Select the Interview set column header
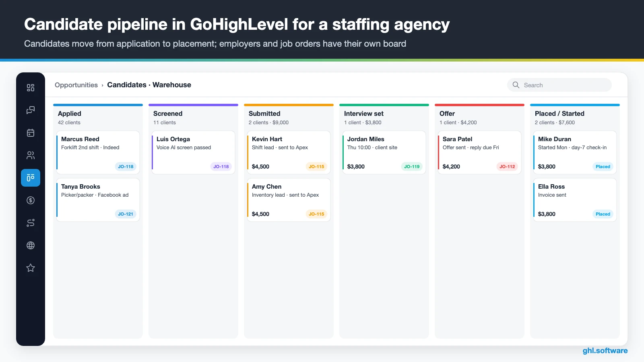Screen dimensions: 644x362 pyautogui.click(x=364, y=114)
